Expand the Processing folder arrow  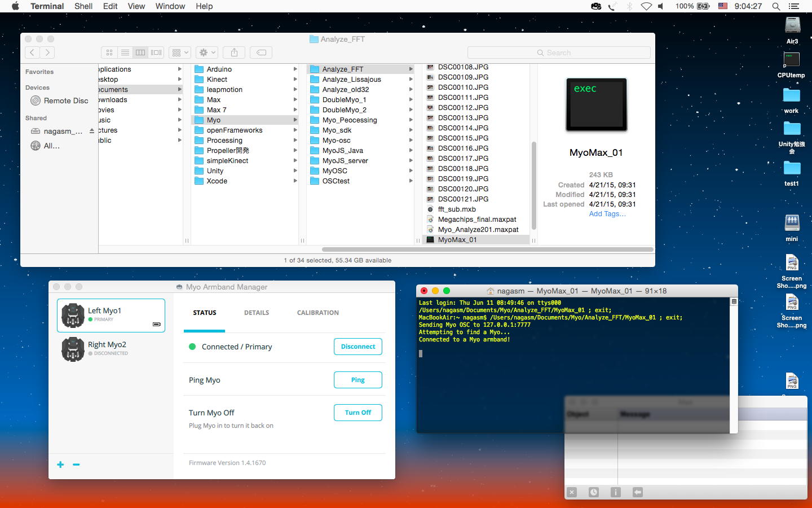click(x=295, y=141)
